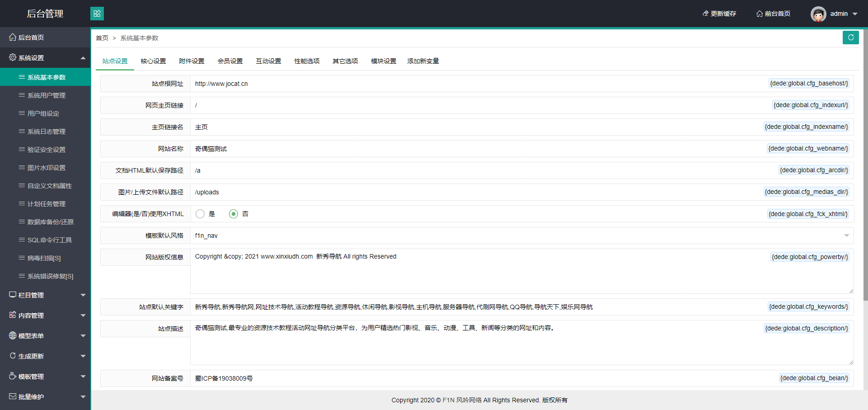Switch to the 会员设置 tab
The width and height of the screenshot is (868, 410).
point(230,61)
